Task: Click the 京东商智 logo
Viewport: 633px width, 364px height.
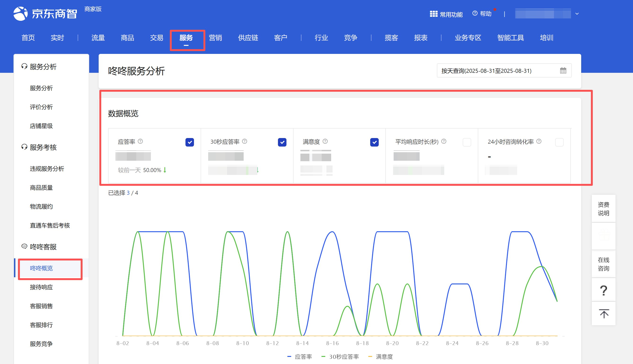Action: point(45,13)
